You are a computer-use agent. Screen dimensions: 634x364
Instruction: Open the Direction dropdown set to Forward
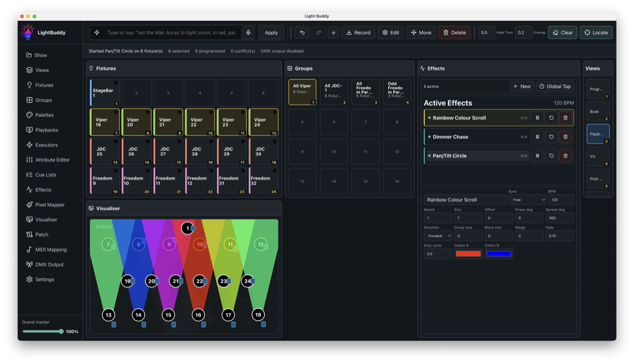pyautogui.click(x=437, y=236)
